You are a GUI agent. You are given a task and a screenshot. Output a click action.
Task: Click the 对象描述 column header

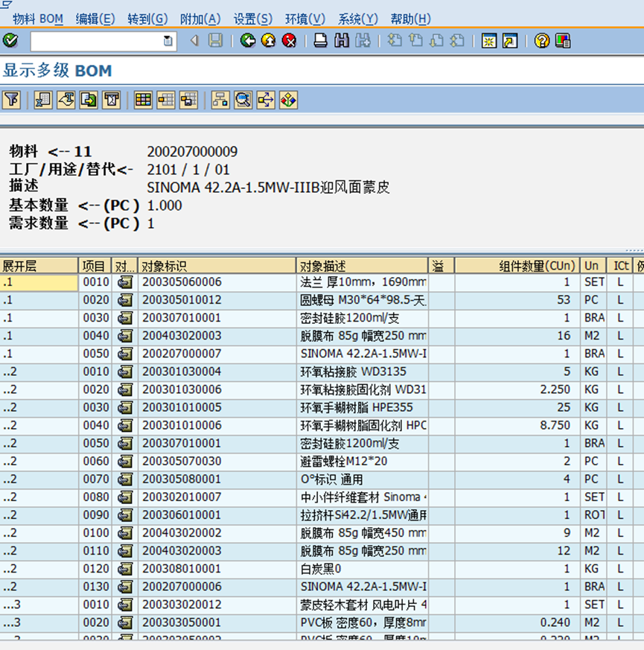(362, 266)
